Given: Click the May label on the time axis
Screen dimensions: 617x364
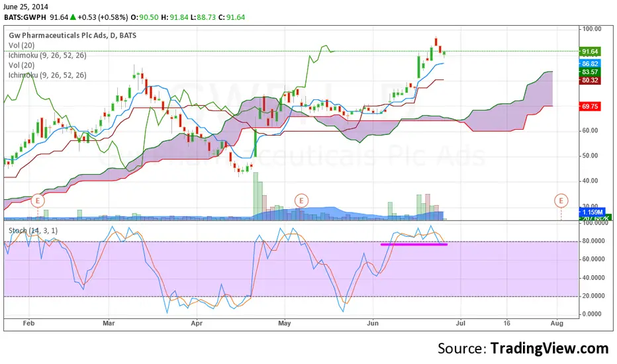Looking at the screenshot, I should (x=285, y=323).
